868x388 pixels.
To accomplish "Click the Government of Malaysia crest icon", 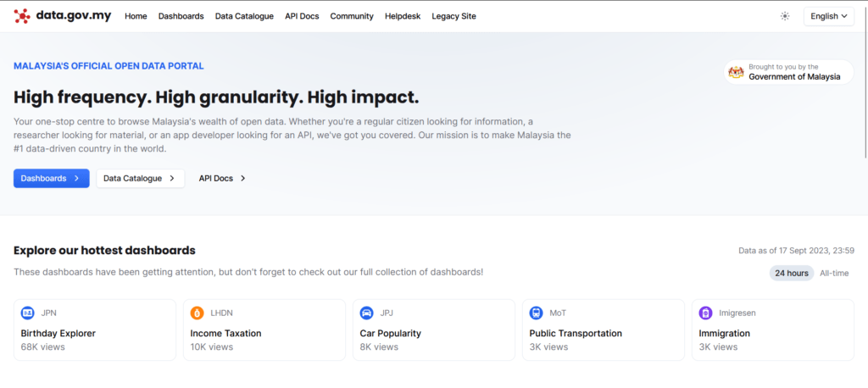I will click(x=736, y=72).
